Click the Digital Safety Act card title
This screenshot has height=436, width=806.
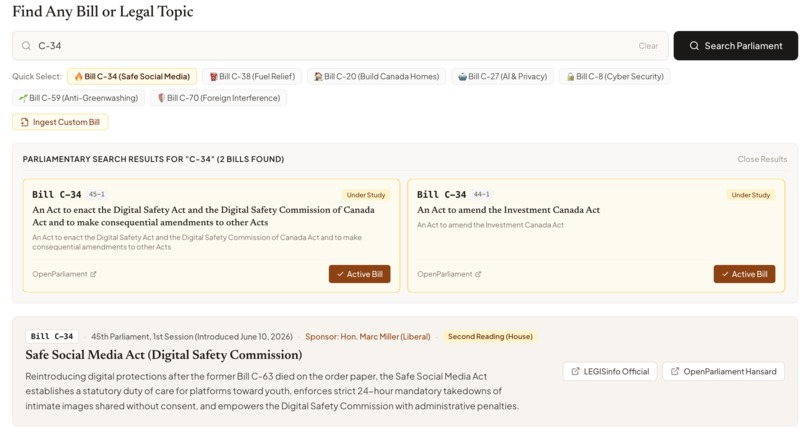click(203, 216)
